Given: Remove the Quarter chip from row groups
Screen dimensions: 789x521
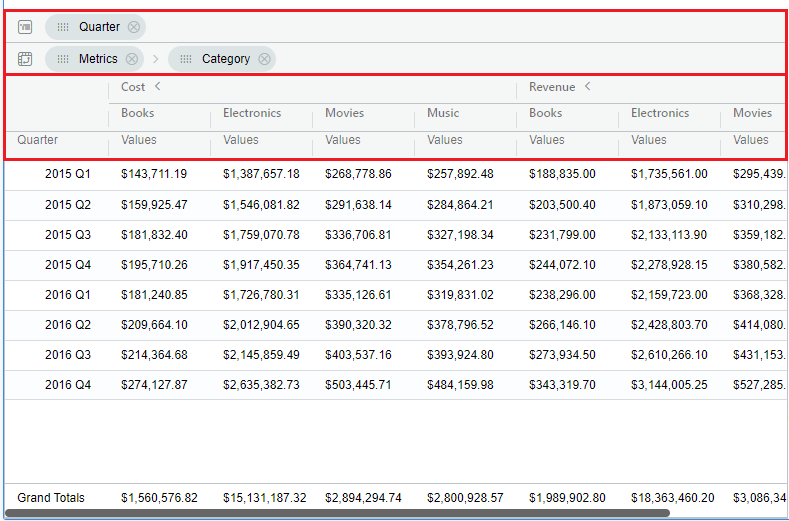Looking at the screenshot, I should [x=134, y=27].
